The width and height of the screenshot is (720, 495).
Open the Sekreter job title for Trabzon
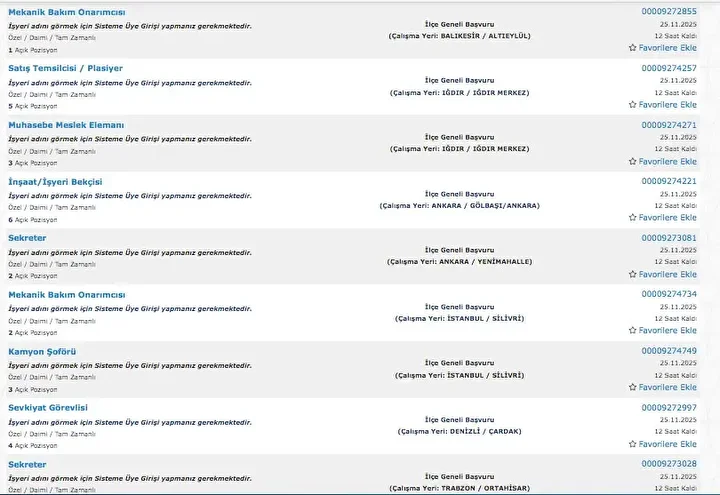point(27,465)
